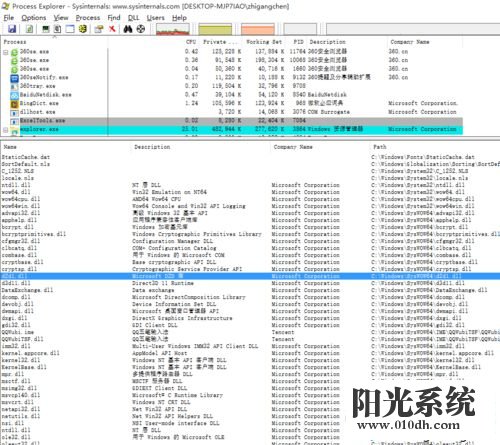Click the 360tray.exe process icon
Screen dimensions: 500x445
tap(14, 87)
